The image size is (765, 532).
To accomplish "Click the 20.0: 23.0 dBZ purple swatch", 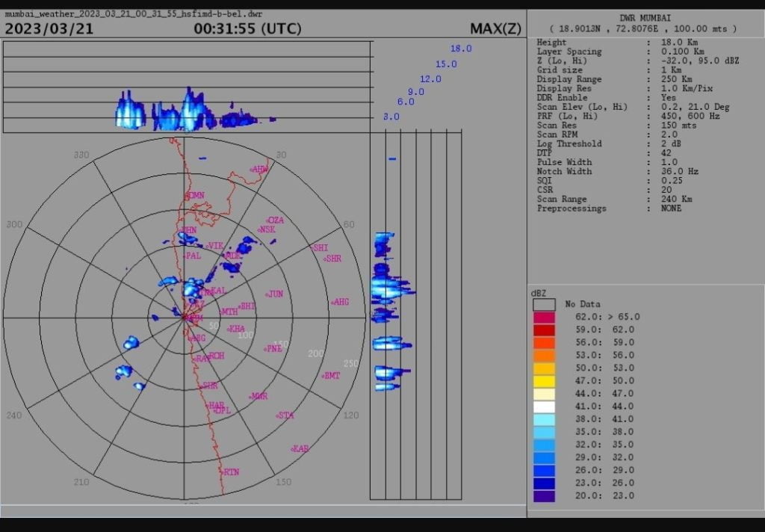I will tap(544, 496).
